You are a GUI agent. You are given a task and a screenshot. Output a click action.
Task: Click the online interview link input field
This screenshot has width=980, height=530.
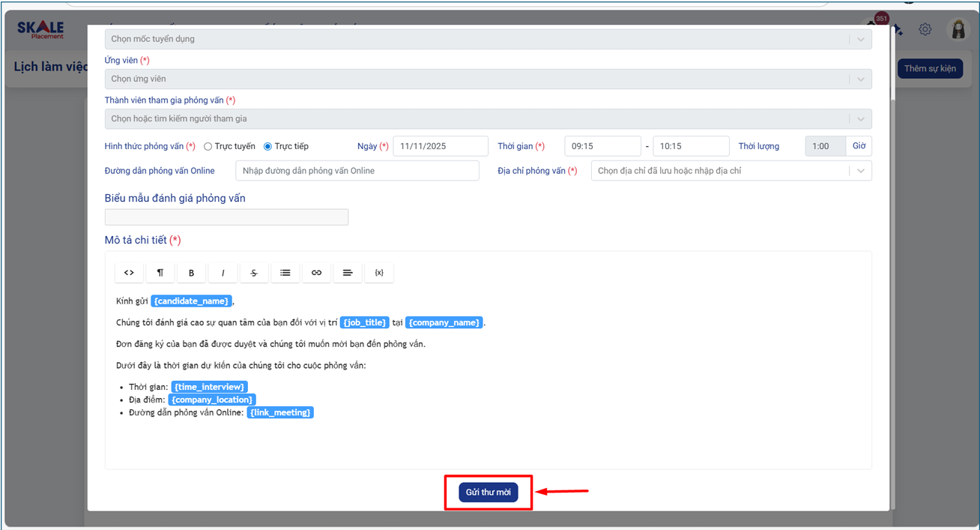pyautogui.click(x=357, y=171)
